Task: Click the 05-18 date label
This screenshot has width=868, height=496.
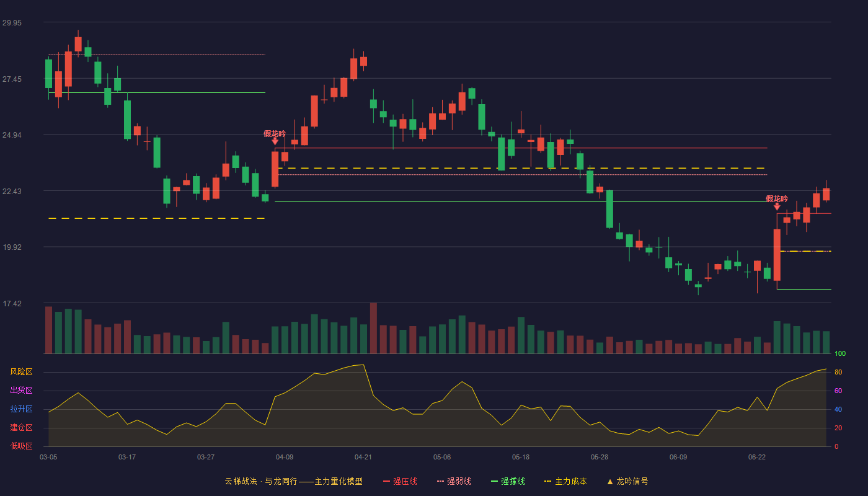Action: click(521, 457)
